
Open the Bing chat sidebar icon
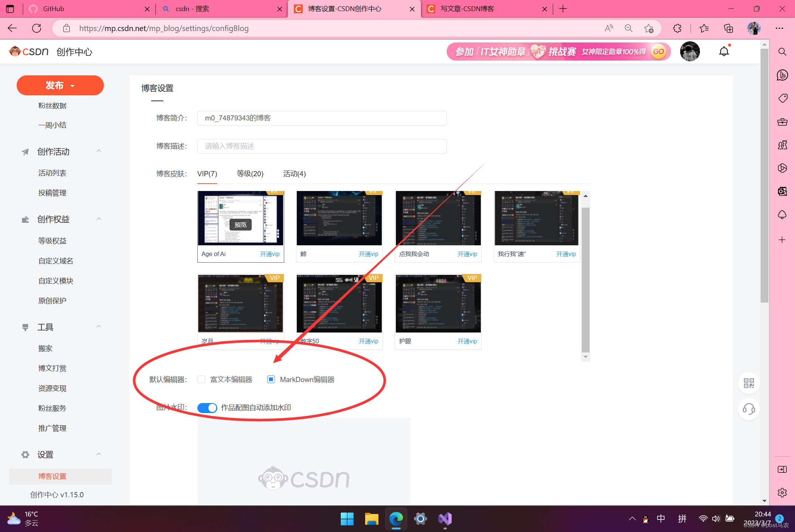point(782,75)
